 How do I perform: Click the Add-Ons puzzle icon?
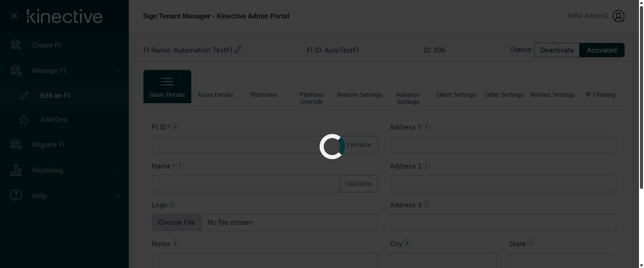pos(24,120)
